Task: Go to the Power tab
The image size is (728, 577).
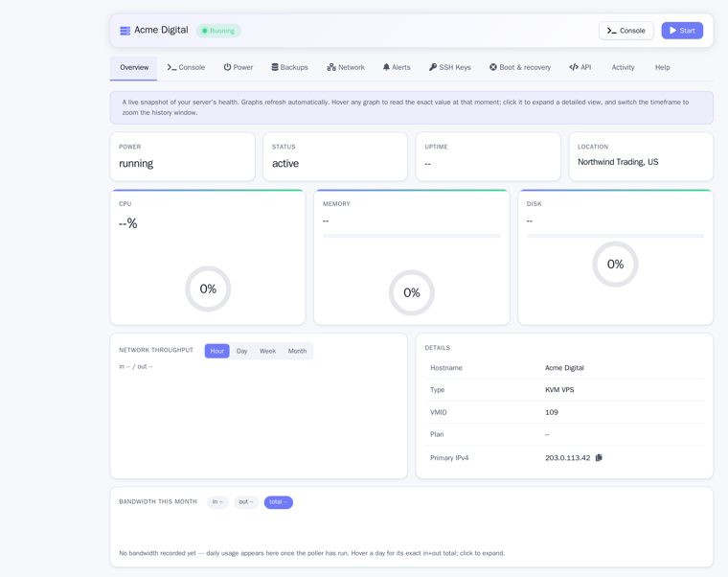Action: coord(239,67)
